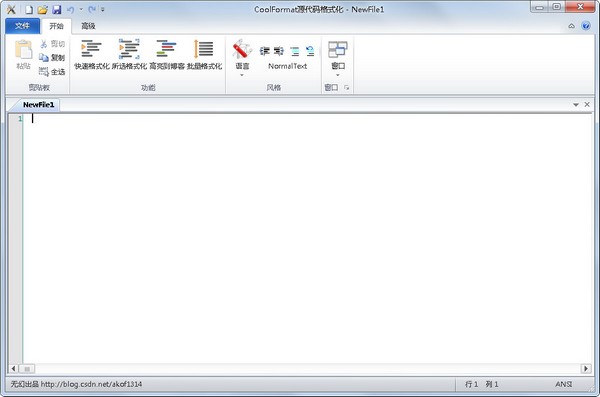Click the blog.csdn.net/akof1314 status bar text
Screen dimensions: 600x397
point(91,384)
